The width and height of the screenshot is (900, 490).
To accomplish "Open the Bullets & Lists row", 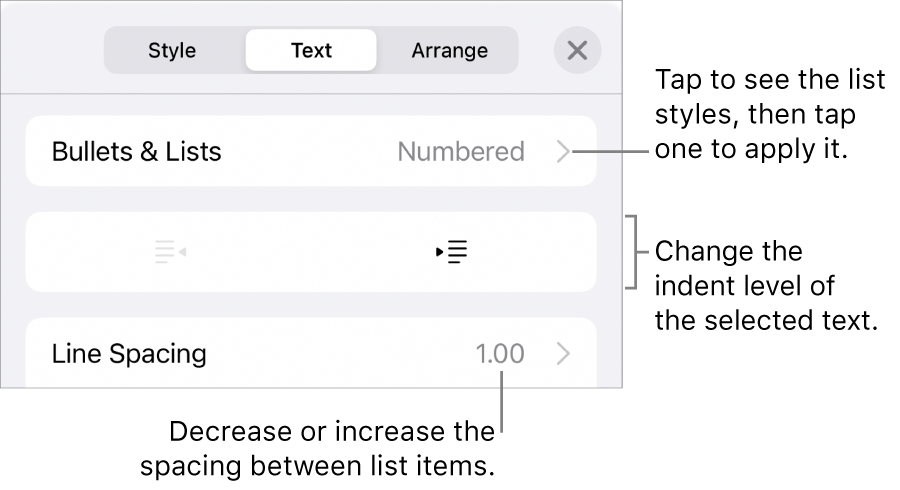I will tap(136, 152).
